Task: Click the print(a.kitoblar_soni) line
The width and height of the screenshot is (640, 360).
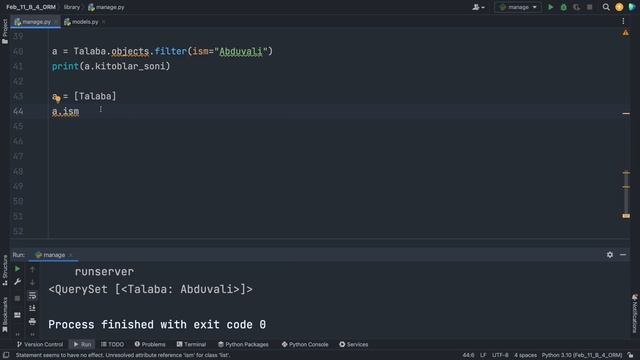Action: click(111, 66)
